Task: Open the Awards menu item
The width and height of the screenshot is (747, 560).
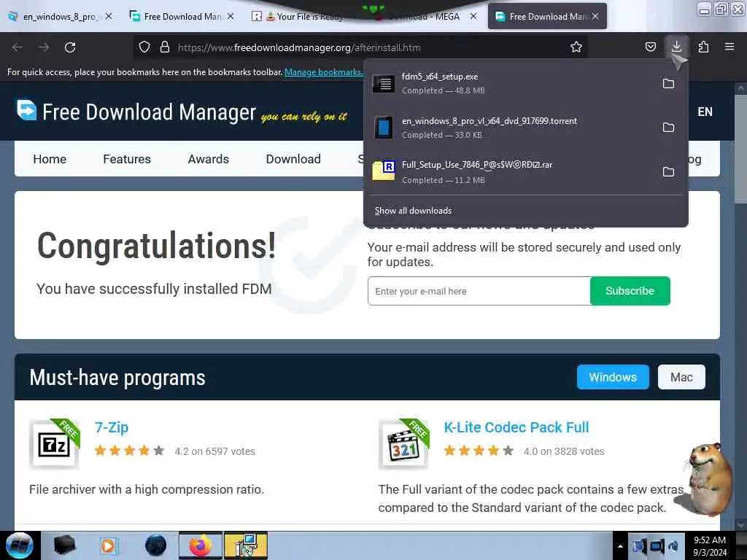Action: tap(208, 159)
